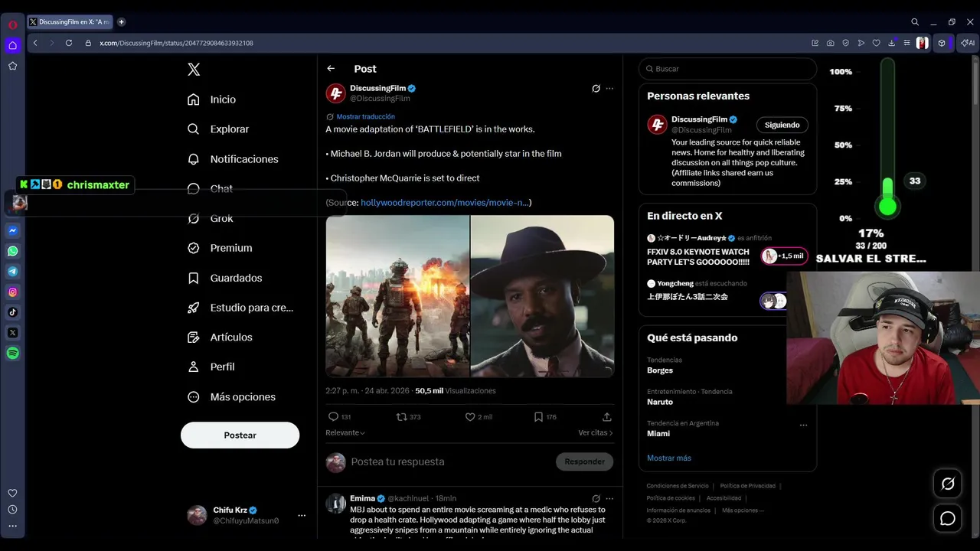
Task: Open more options on DiscussingFilm post
Action: (x=609, y=89)
